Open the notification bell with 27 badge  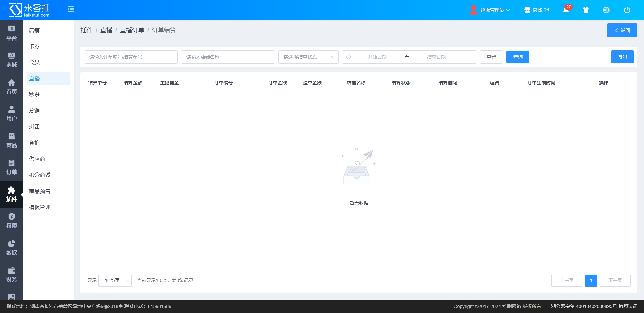[x=566, y=10]
